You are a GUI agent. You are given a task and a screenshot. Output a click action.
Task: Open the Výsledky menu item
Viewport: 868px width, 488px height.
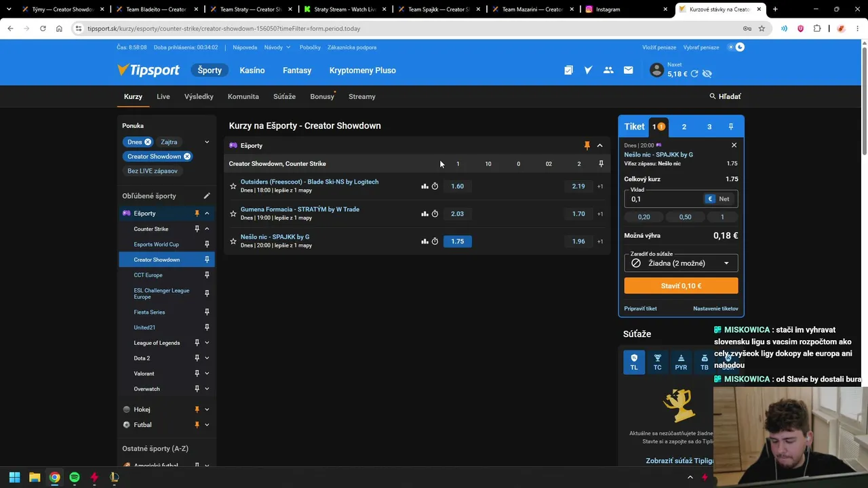point(199,96)
